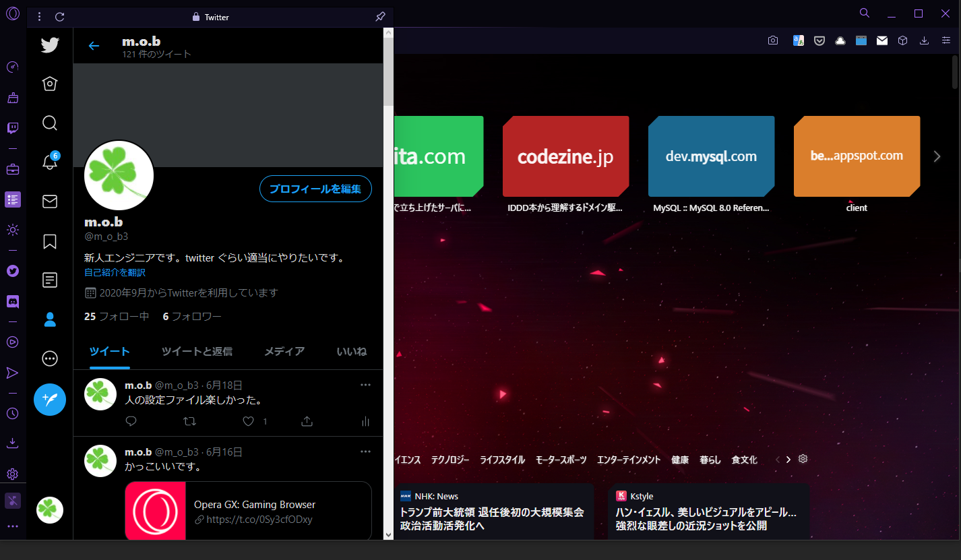961x560 pixels.
Task: Open Twitter Explore search icon
Action: (x=50, y=123)
